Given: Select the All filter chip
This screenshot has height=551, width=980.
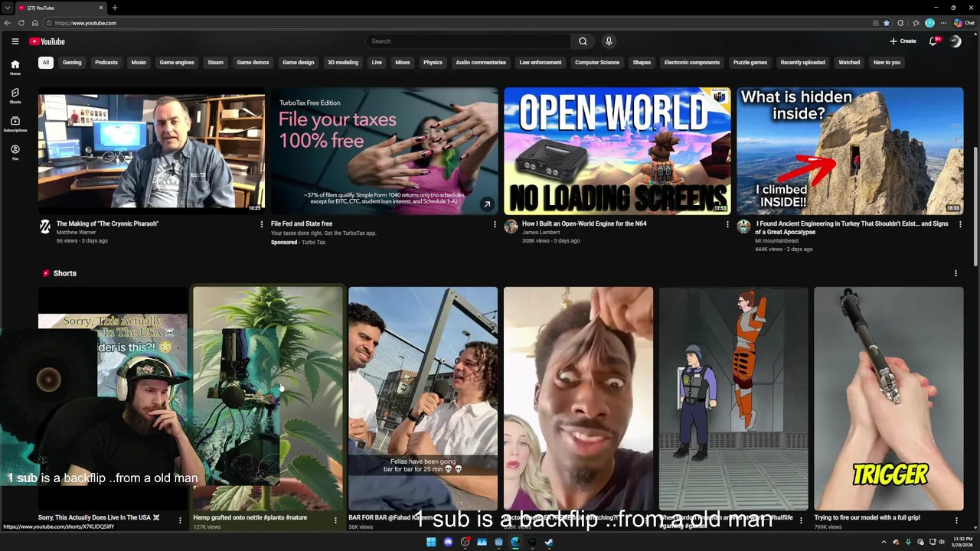Looking at the screenshot, I should coord(46,63).
